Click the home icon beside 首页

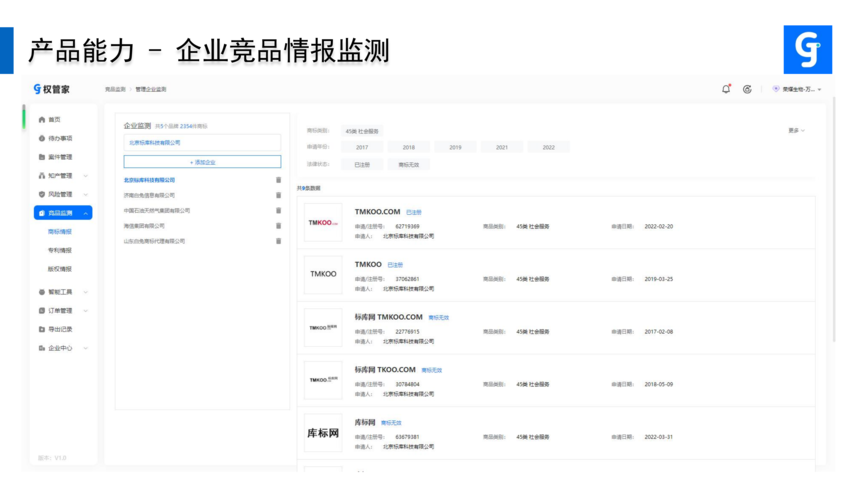tap(42, 120)
